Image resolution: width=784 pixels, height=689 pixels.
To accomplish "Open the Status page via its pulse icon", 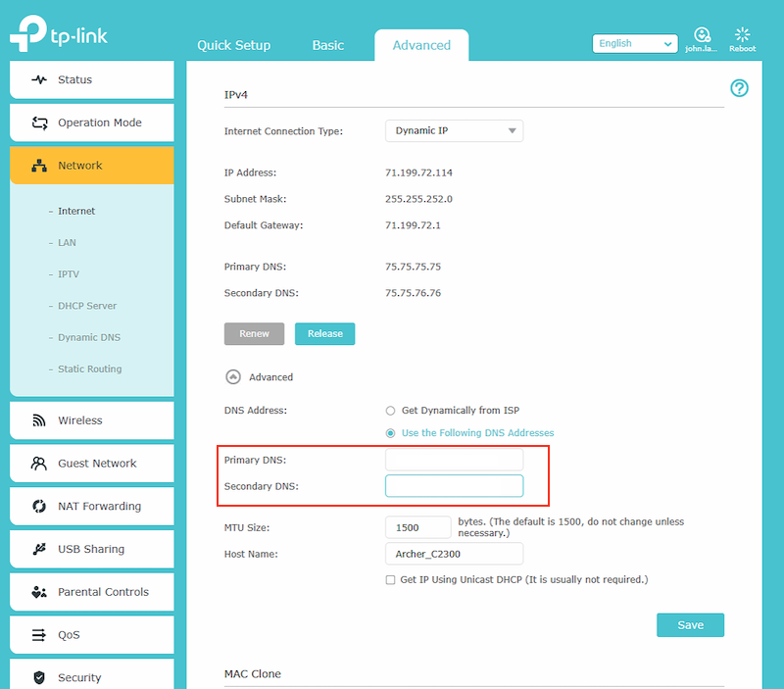I will (x=39, y=79).
